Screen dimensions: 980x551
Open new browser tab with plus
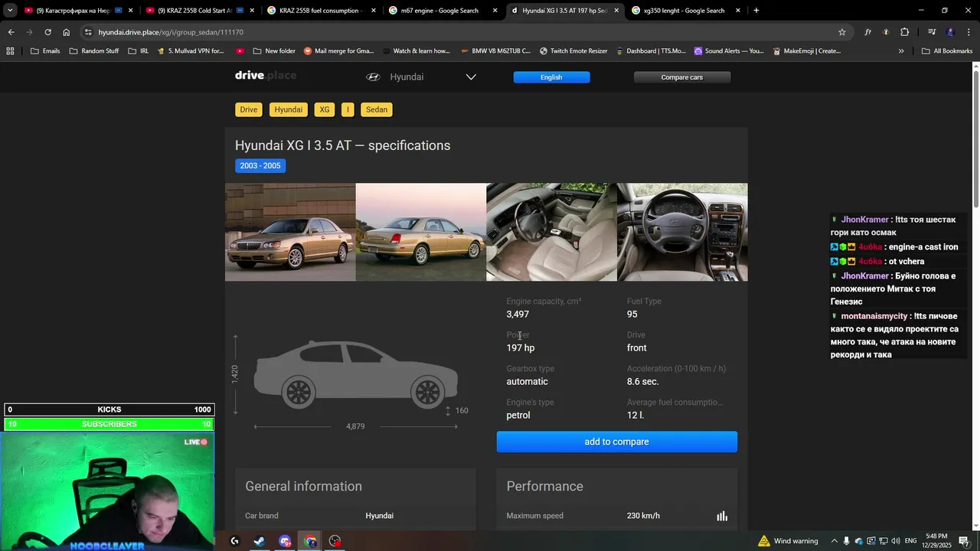[x=756, y=11]
